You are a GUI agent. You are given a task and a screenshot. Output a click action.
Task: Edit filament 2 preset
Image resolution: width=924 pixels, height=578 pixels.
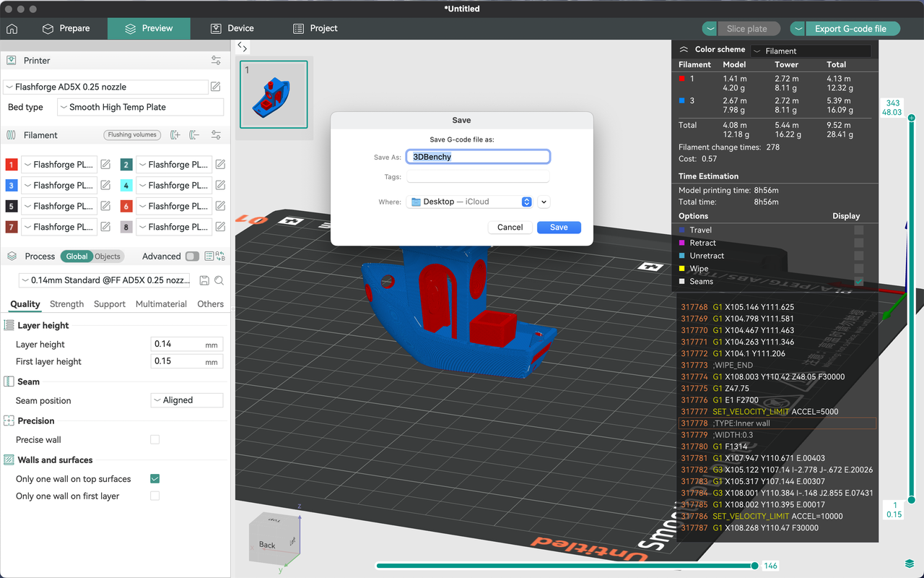(220, 165)
